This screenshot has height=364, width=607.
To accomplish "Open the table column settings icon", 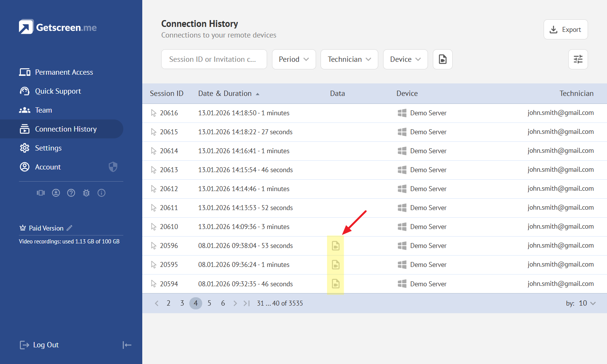I will coord(578,60).
